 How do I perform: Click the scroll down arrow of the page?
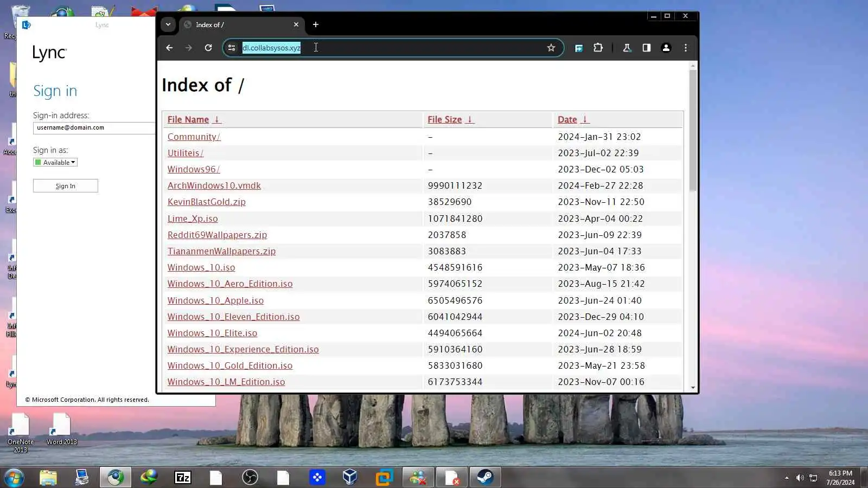(x=693, y=388)
